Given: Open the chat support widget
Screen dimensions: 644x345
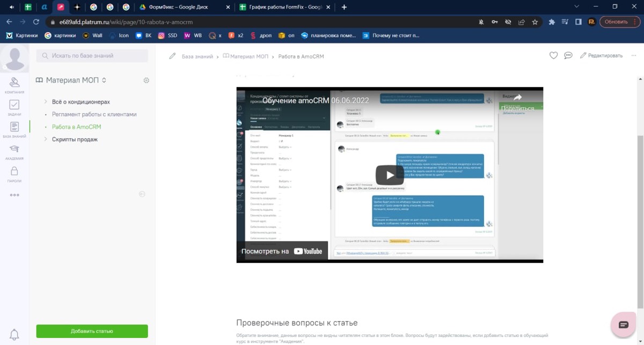Looking at the screenshot, I should (623, 324).
